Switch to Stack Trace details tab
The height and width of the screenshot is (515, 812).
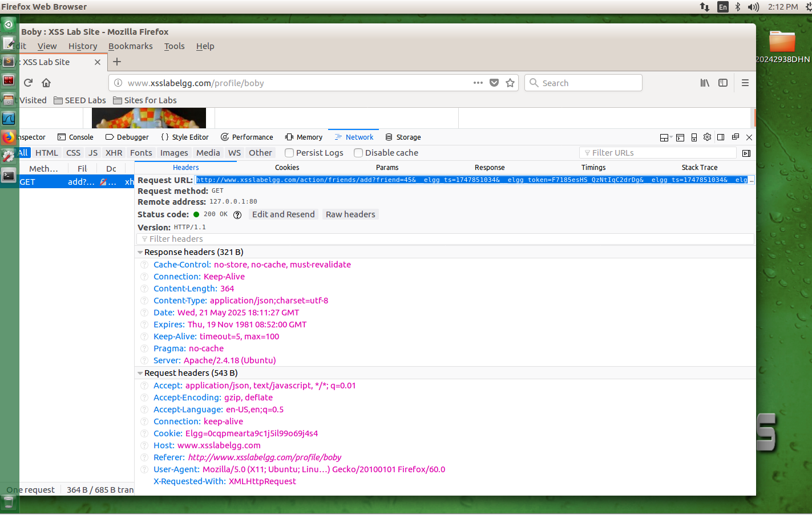pos(700,168)
